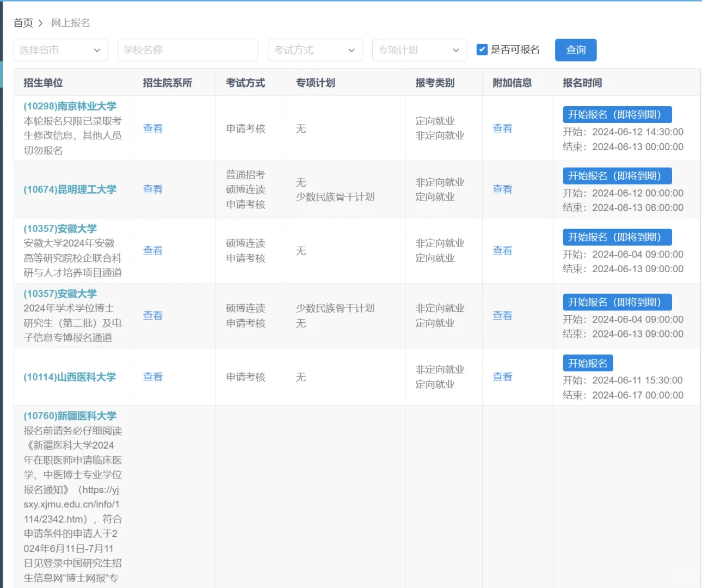Click end time 2024-06-13 06:00:00
702x588 pixels.
(638, 207)
